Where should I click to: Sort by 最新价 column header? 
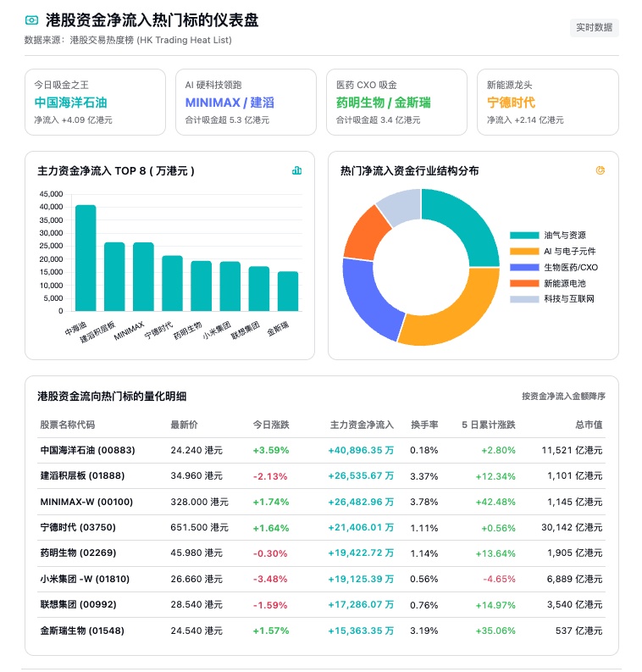click(184, 425)
